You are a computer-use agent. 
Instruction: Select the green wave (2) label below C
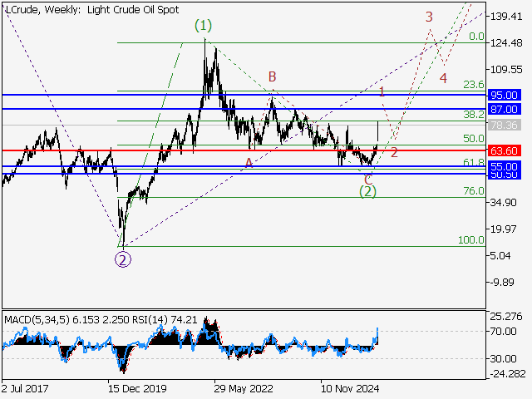coord(367,191)
